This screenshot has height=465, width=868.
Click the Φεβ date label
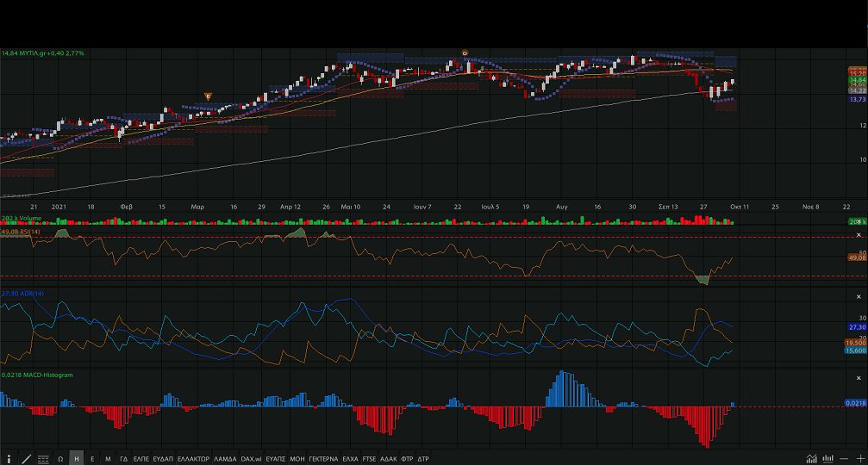(126, 207)
